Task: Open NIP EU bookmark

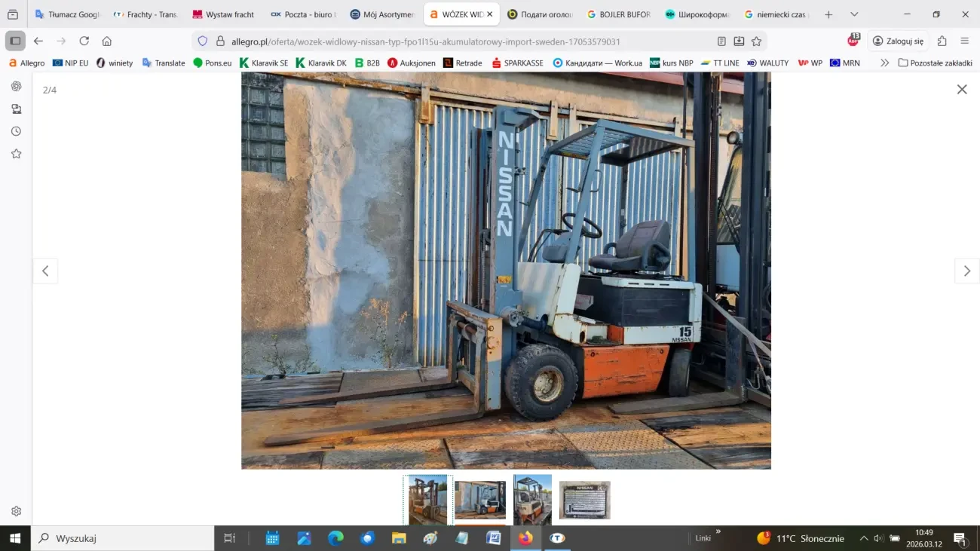Action: coord(70,63)
